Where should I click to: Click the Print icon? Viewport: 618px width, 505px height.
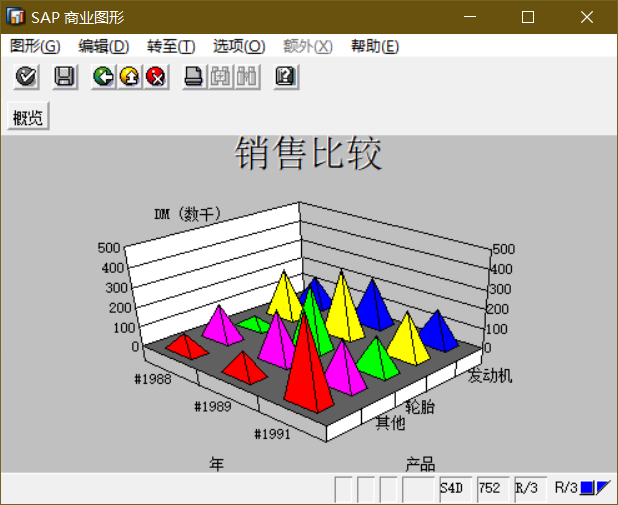click(194, 76)
